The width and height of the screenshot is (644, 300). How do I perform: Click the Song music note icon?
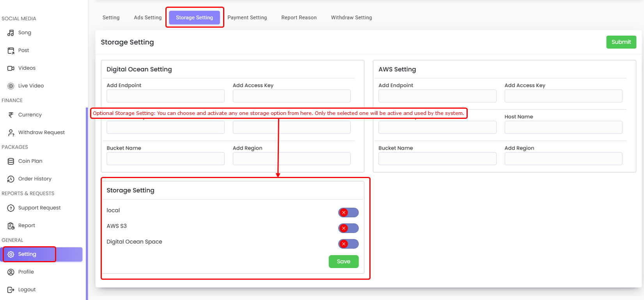pyautogui.click(x=11, y=33)
